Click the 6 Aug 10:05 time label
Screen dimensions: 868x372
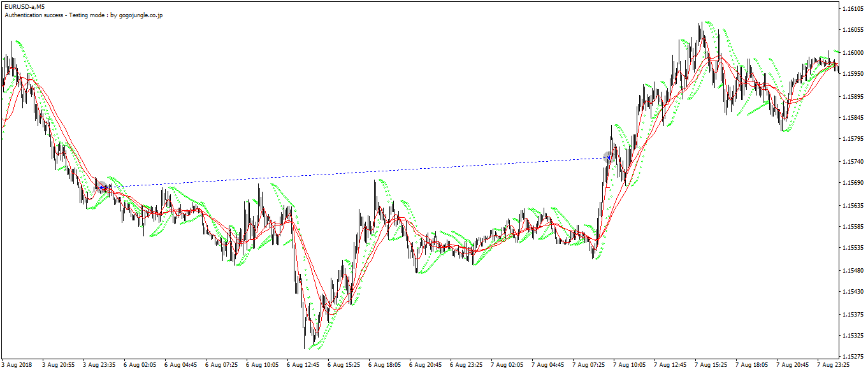263,366
